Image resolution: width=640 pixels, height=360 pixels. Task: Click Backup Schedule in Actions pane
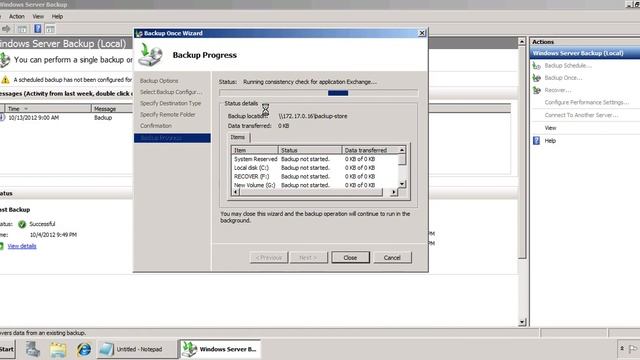click(568, 65)
